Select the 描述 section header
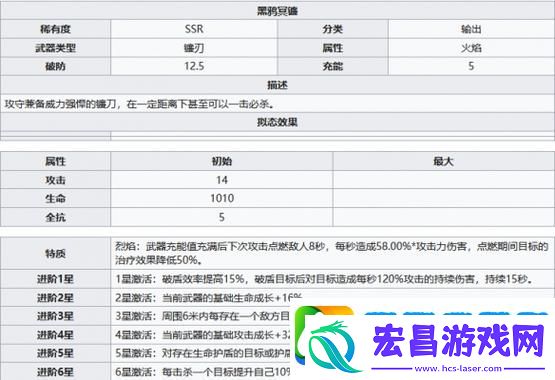Screen dimensions: 555x380 (277, 85)
